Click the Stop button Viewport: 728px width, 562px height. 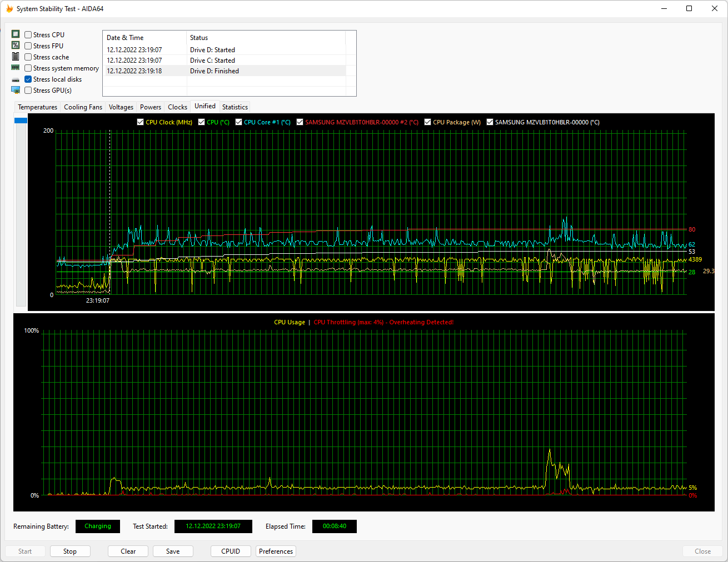tap(70, 551)
